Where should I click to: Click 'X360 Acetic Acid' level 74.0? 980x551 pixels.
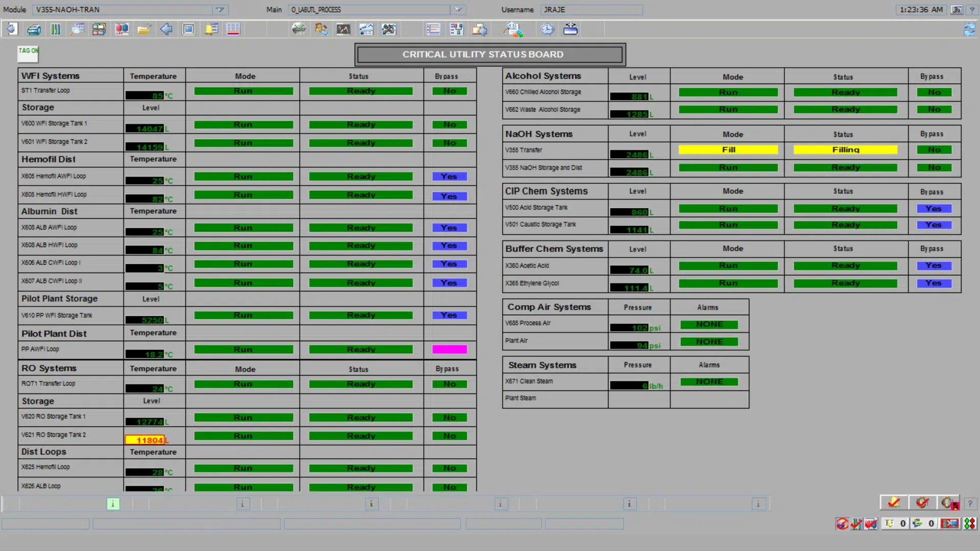point(630,270)
